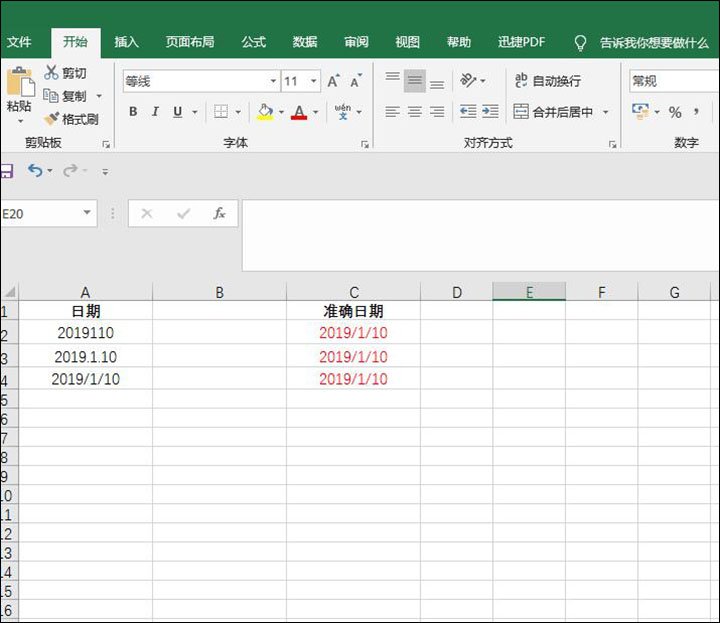Image resolution: width=720 pixels, height=623 pixels.
Task: Click the text orientation icon
Action: tap(468, 80)
